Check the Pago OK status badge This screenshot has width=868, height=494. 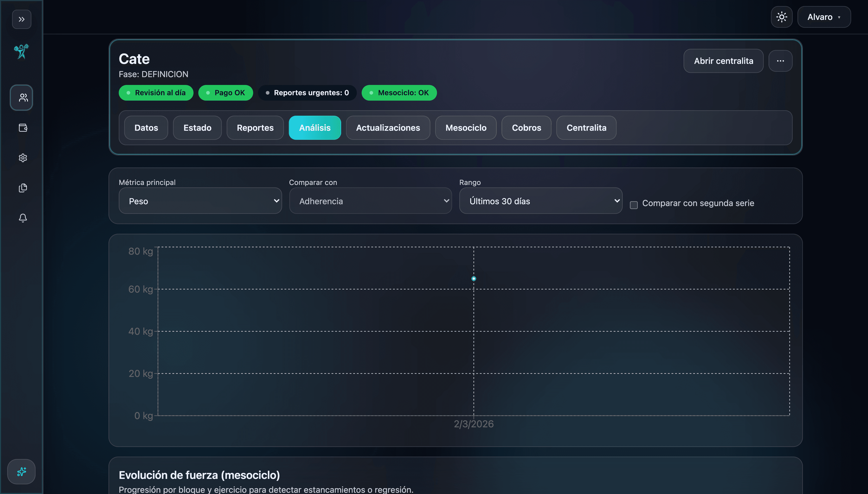click(225, 93)
